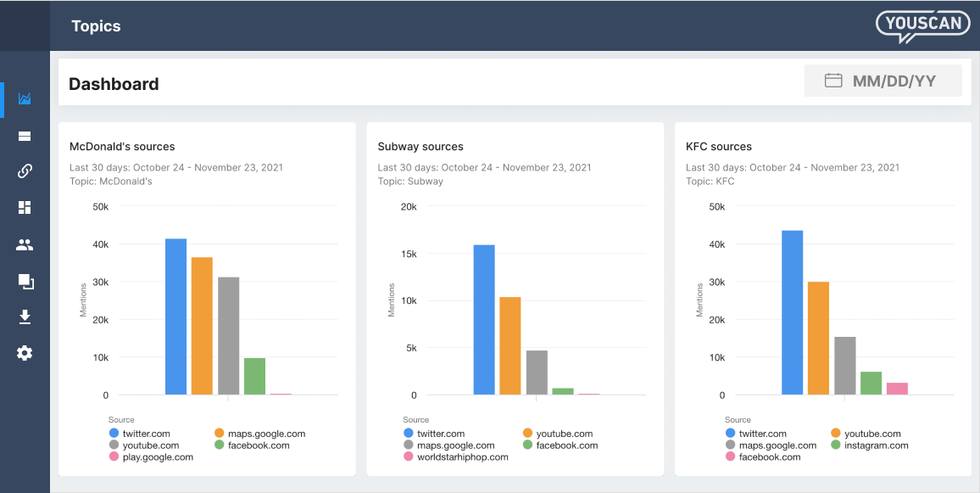Click gray maps.google bar in KFC chart
This screenshot has height=493, width=980.
coord(844,366)
